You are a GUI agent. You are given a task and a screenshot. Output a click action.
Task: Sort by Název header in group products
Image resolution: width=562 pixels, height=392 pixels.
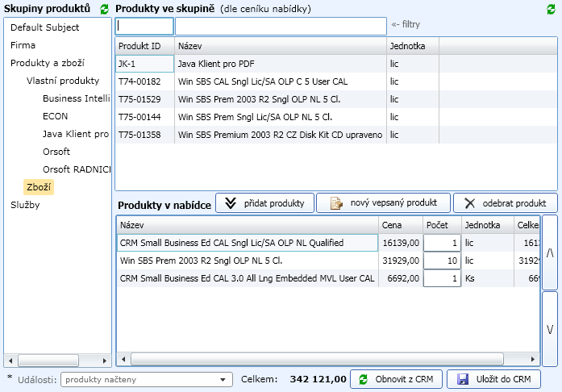281,46
